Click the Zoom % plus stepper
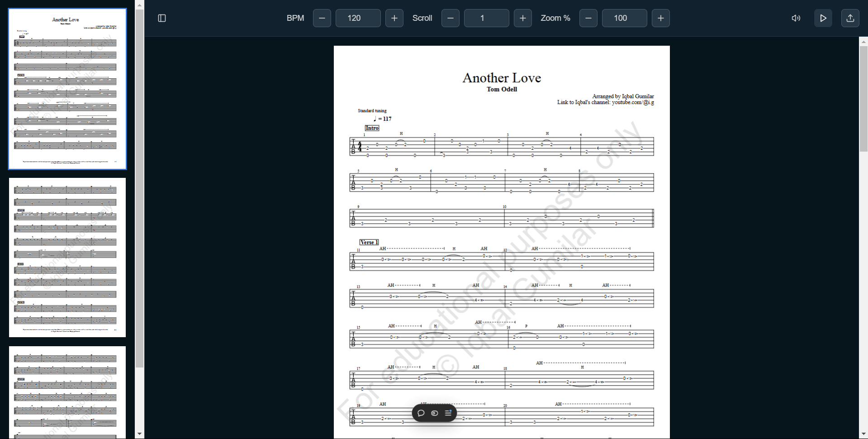 [x=660, y=18]
